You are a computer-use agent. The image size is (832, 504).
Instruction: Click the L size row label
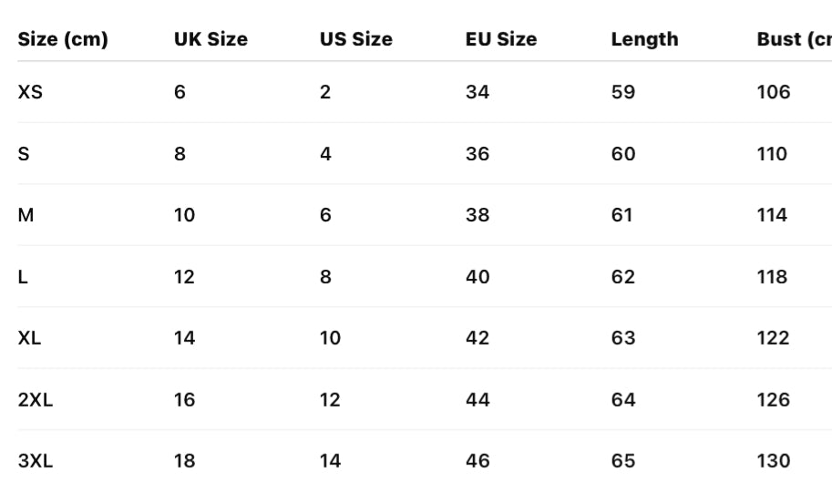tap(22, 277)
